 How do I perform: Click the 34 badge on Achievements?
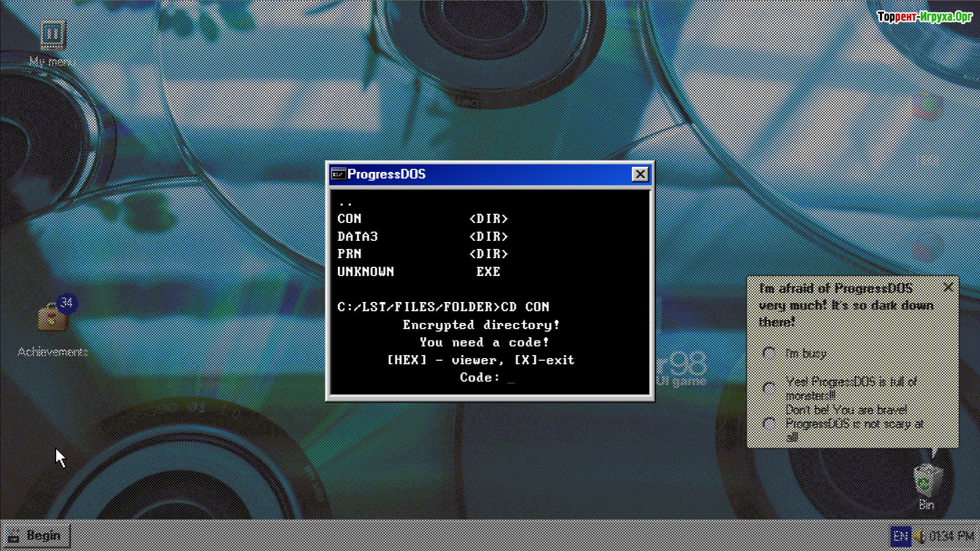click(x=67, y=303)
